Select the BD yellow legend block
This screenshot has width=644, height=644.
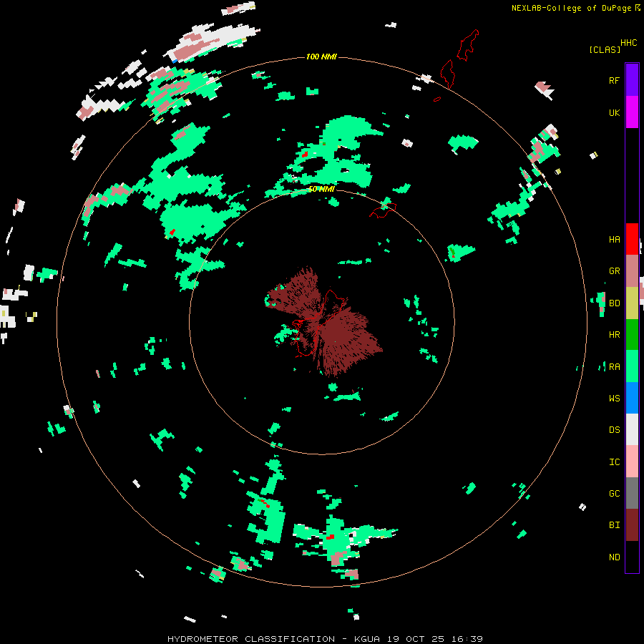click(x=632, y=303)
